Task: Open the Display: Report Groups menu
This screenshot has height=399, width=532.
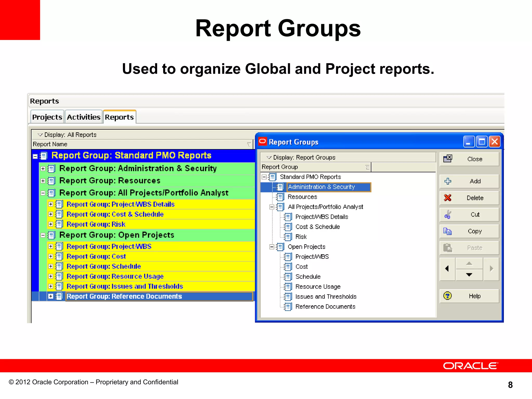Action: pos(301,157)
